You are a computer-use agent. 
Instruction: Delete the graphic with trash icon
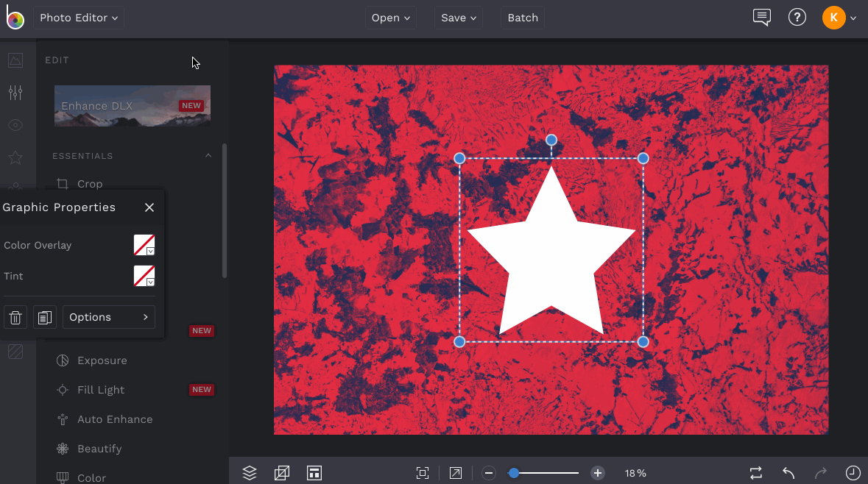point(15,317)
